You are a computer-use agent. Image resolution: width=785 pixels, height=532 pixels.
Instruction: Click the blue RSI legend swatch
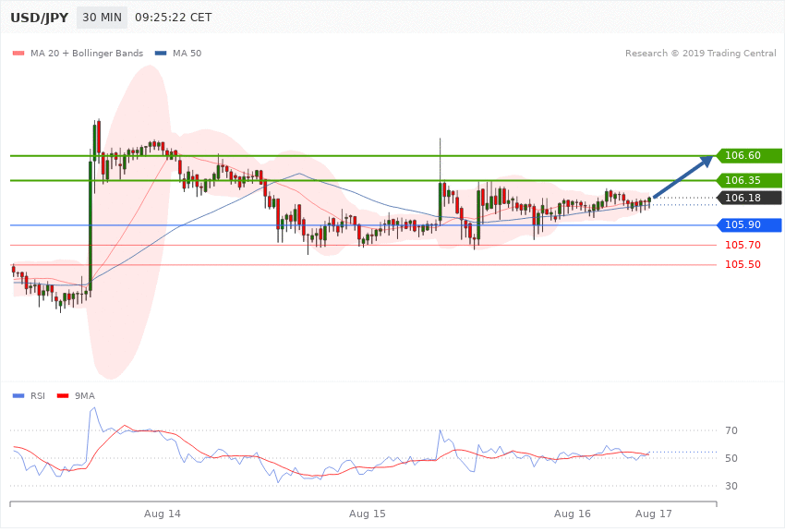(x=18, y=396)
